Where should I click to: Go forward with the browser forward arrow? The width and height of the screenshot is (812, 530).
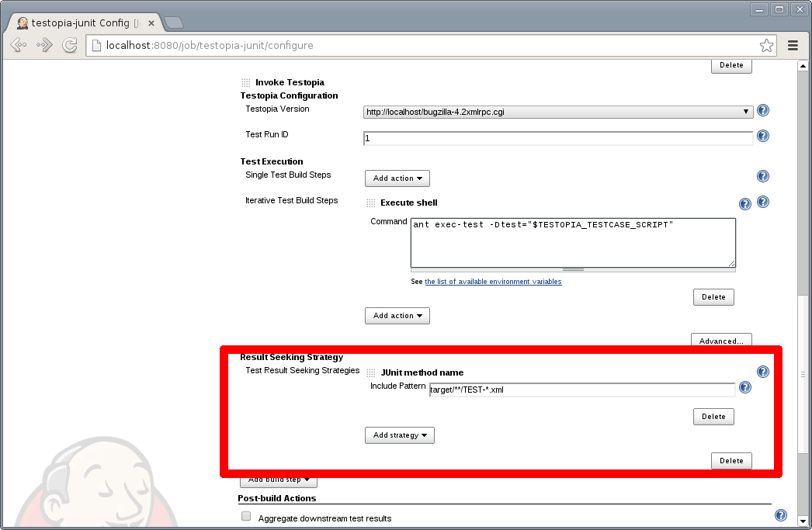tap(44, 46)
